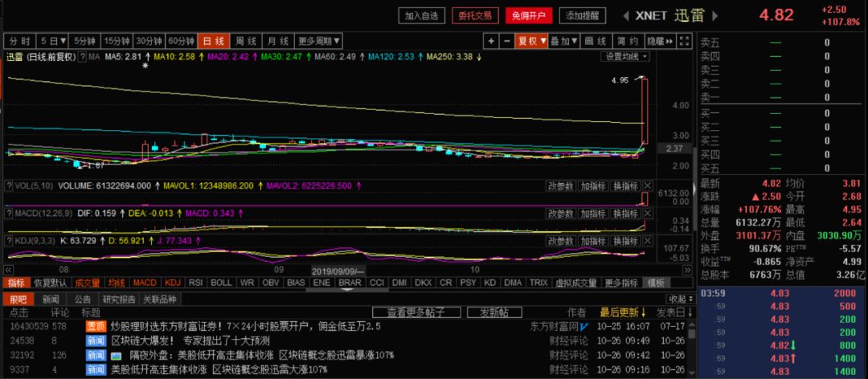Click the 查看更多帖子 button
This screenshot has height=379, width=868.
click(416, 312)
